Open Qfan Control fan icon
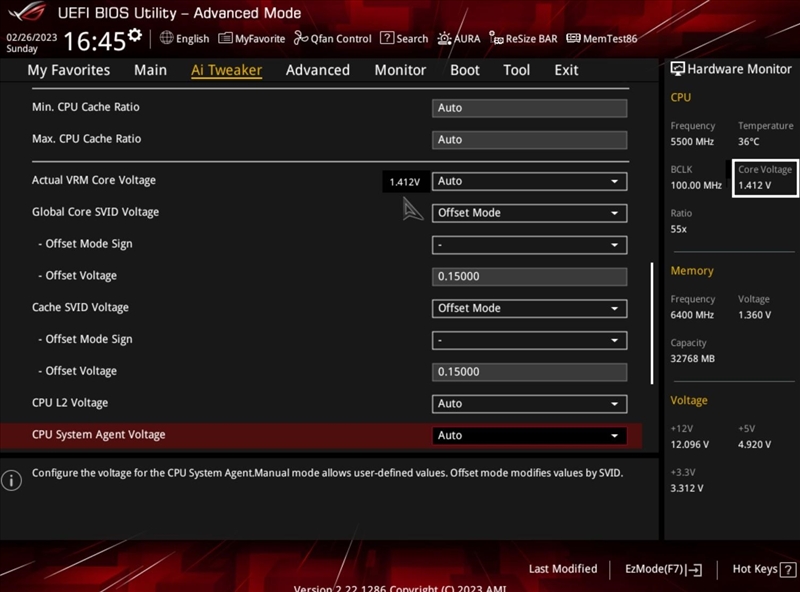Image resolution: width=800 pixels, height=592 pixels. pyautogui.click(x=301, y=38)
